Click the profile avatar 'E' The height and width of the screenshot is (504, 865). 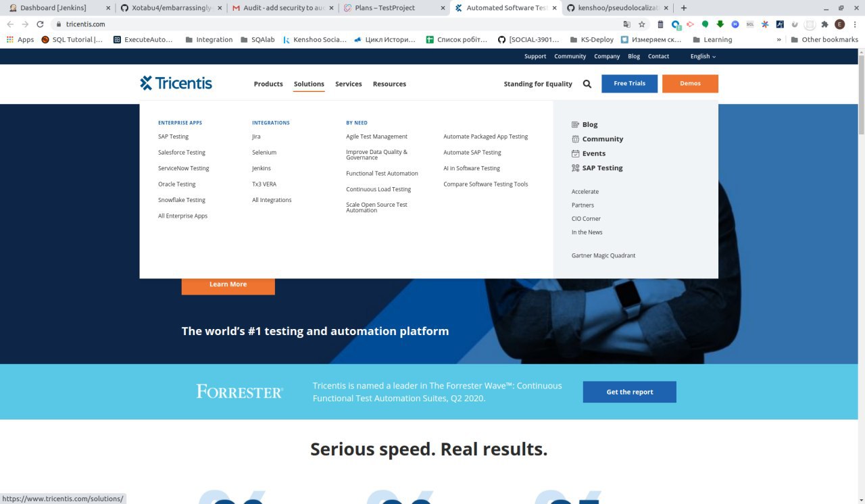coord(840,24)
